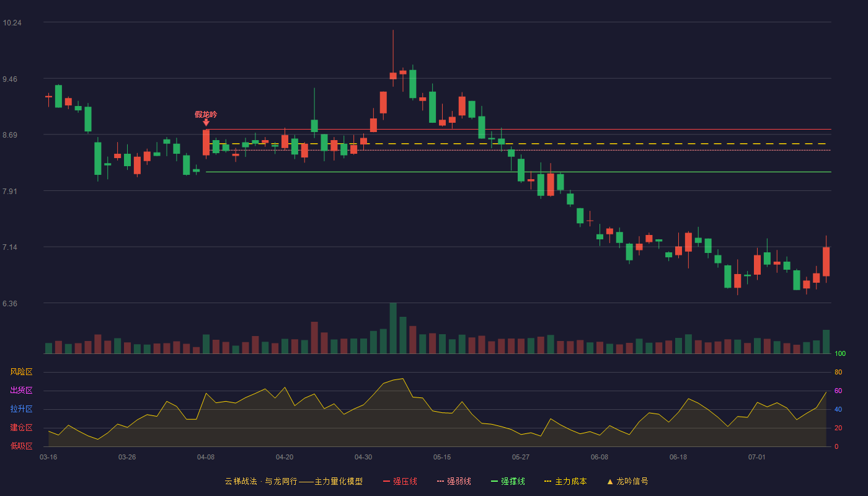Viewport: 868px width, 496px height.
Task: Click the 80 value on indicator axis
Action: 838,372
